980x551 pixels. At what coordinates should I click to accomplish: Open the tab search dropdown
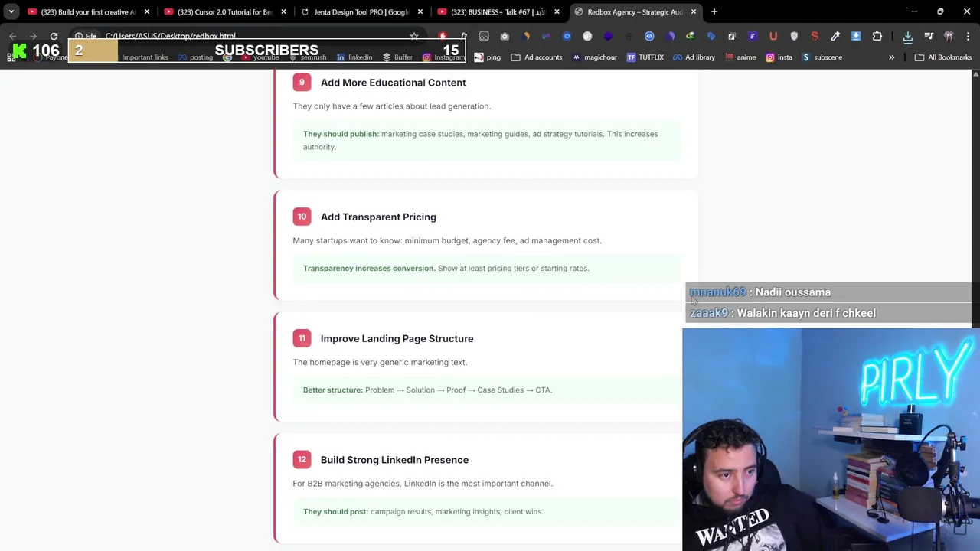point(11,11)
